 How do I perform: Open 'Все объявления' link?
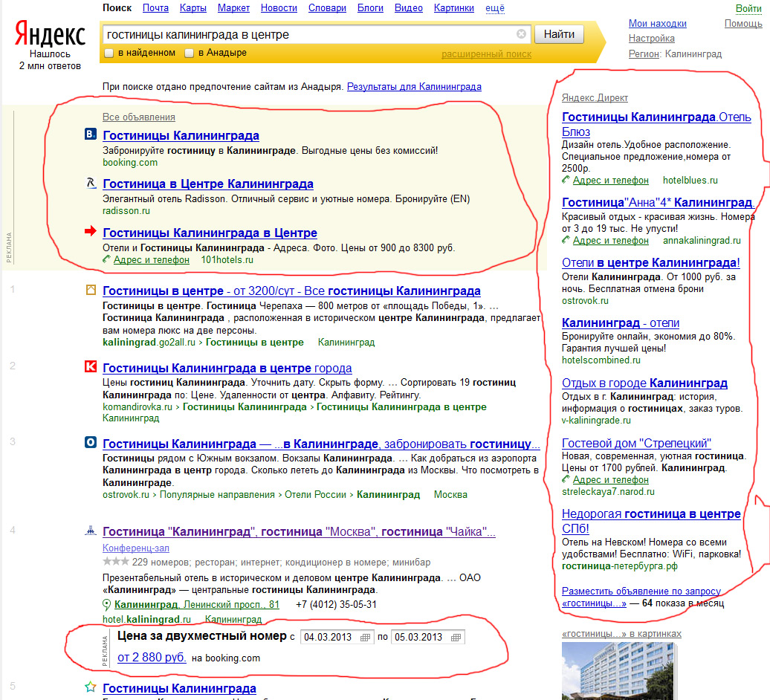pos(138,117)
